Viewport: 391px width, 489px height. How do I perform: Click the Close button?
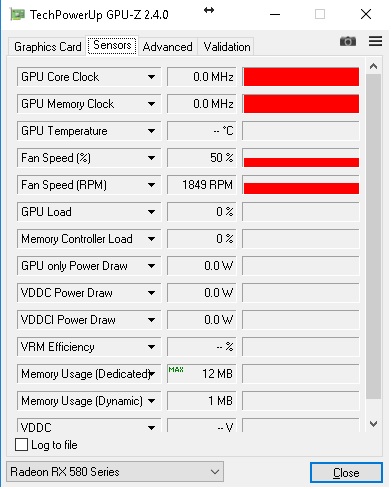click(346, 472)
